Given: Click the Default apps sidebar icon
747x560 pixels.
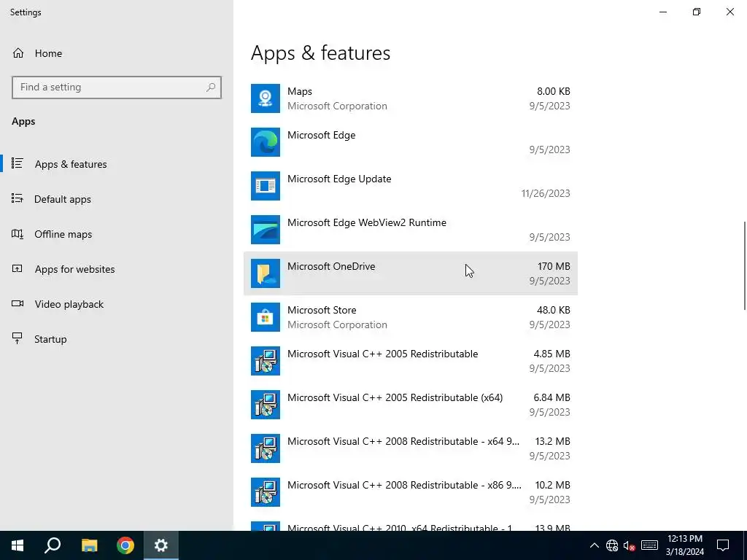Looking at the screenshot, I should pyautogui.click(x=18, y=198).
